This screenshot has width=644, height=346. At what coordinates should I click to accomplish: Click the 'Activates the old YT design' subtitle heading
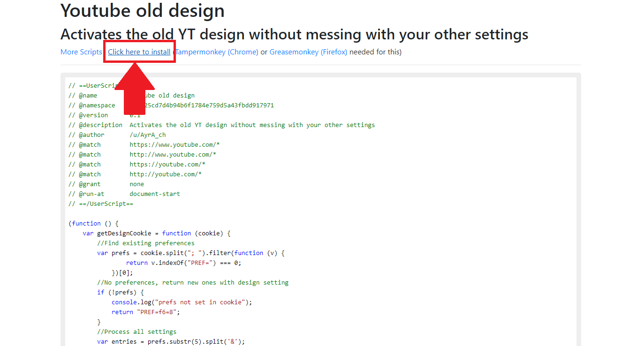[294, 34]
